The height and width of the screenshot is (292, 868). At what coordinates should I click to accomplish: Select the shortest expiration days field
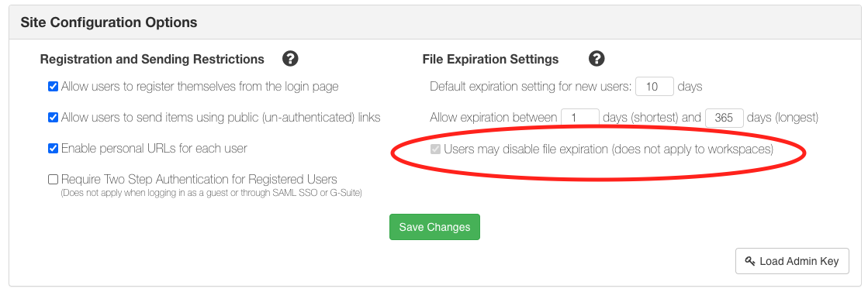coord(580,118)
